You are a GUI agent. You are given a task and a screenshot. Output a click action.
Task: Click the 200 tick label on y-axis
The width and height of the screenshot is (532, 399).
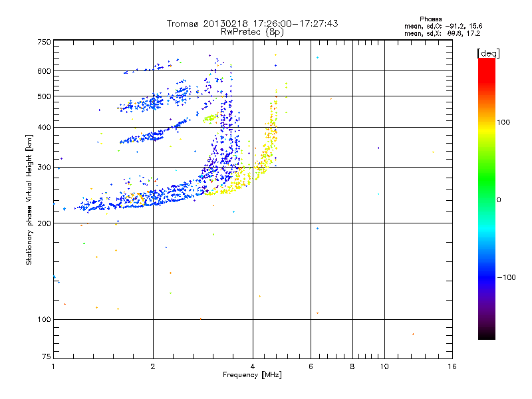click(x=44, y=223)
